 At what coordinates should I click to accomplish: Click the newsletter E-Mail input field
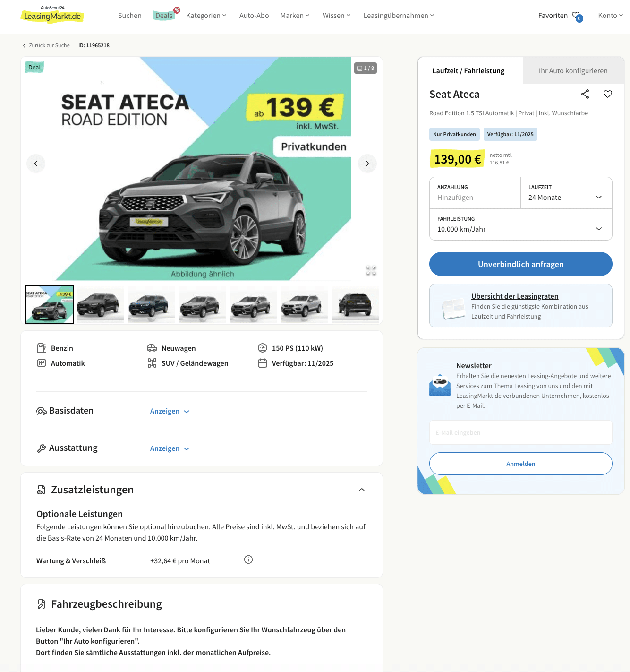[x=520, y=432]
